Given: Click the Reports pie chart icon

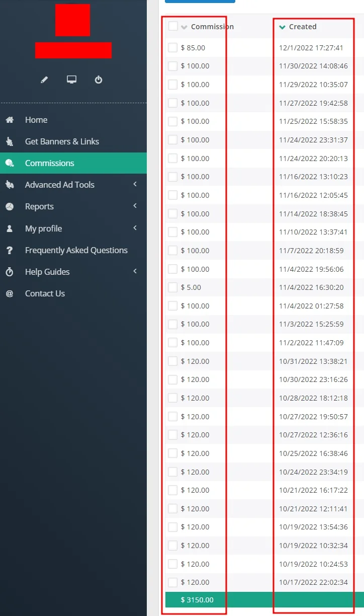Looking at the screenshot, I should click(10, 207).
